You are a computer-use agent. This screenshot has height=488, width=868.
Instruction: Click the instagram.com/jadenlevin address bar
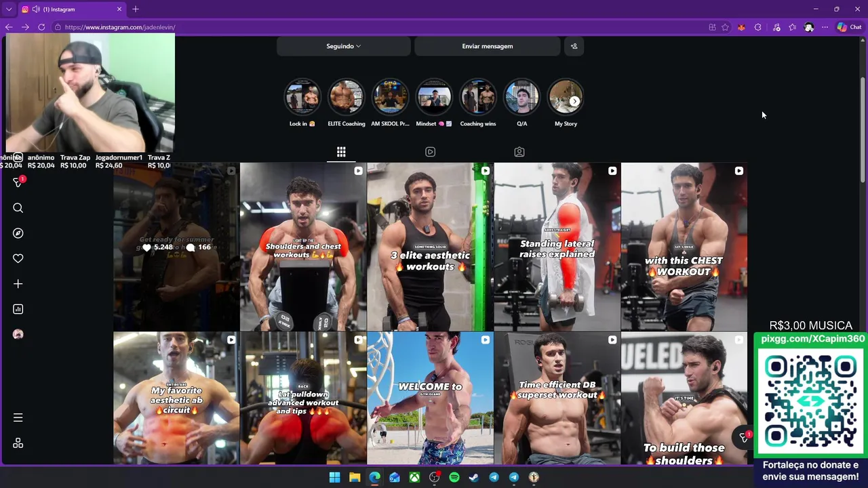(x=380, y=27)
